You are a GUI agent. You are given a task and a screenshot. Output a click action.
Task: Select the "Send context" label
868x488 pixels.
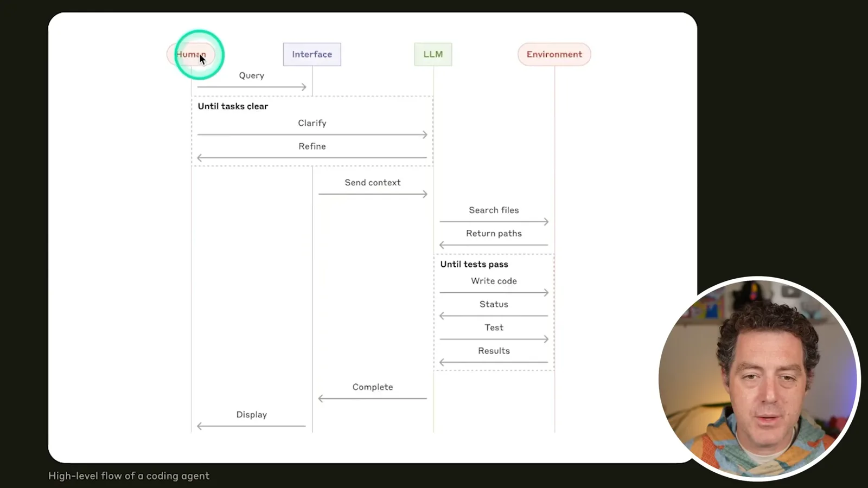click(x=373, y=183)
